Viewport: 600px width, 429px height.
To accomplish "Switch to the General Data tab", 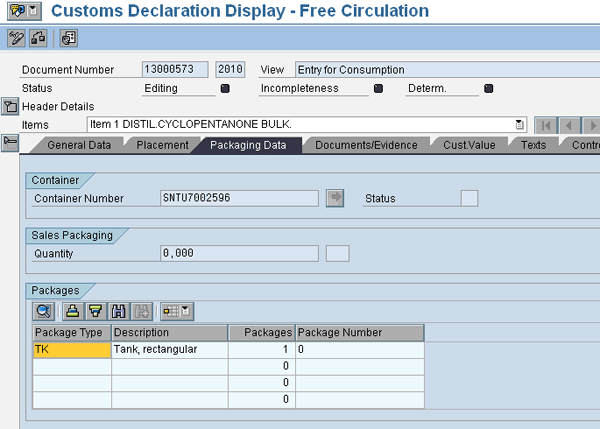I will pyautogui.click(x=78, y=145).
